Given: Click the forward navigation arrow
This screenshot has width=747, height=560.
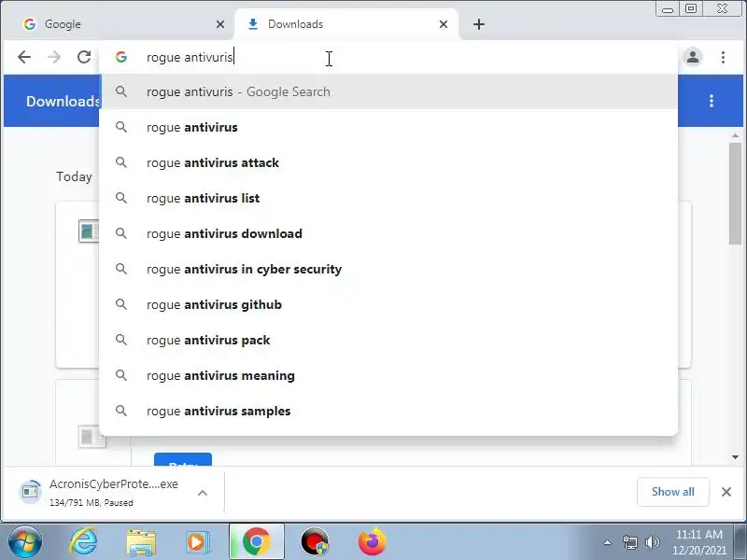Looking at the screenshot, I should coord(54,57).
